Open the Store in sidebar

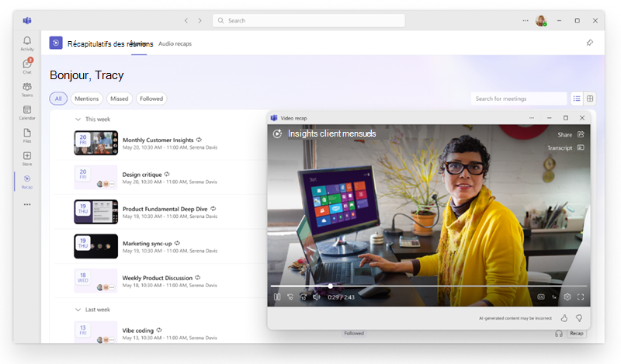click(x=27, y=158)
